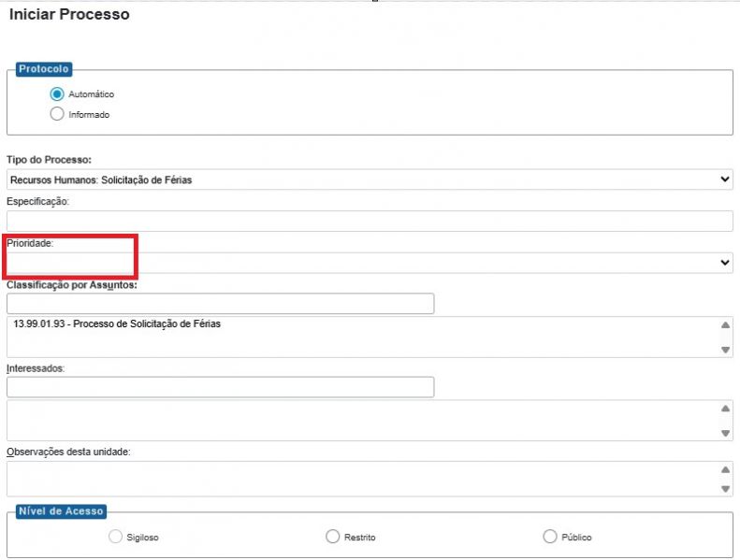The height and width of the screenshot is (560, 740).
Task: Focus the Classificação por Assuntos search field
Action: click(220, 304)
